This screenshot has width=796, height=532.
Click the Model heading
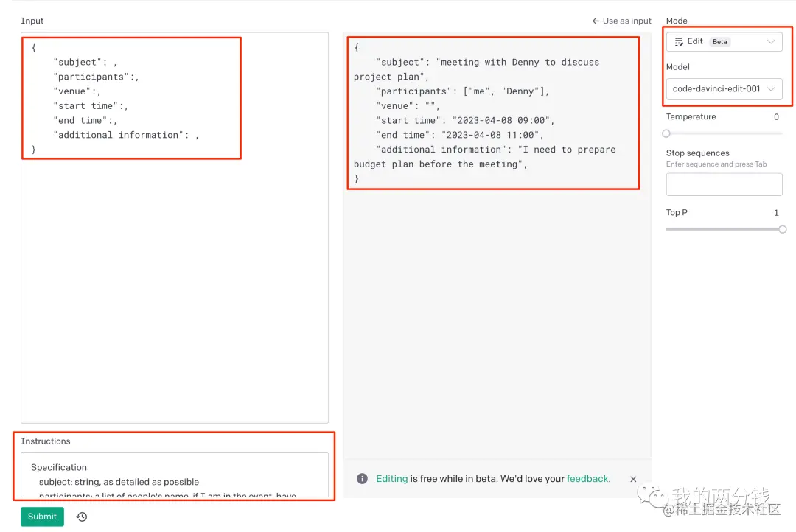click(678, 67)
